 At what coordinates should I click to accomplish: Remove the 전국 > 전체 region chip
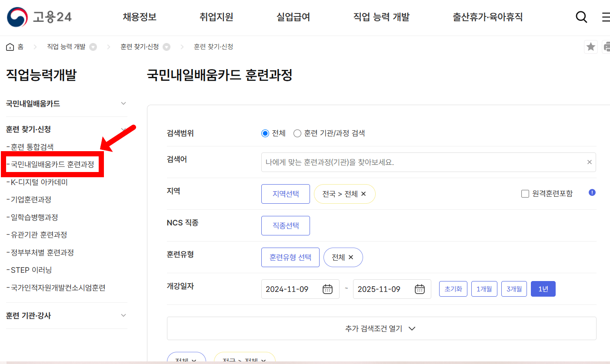click(363, 194)
